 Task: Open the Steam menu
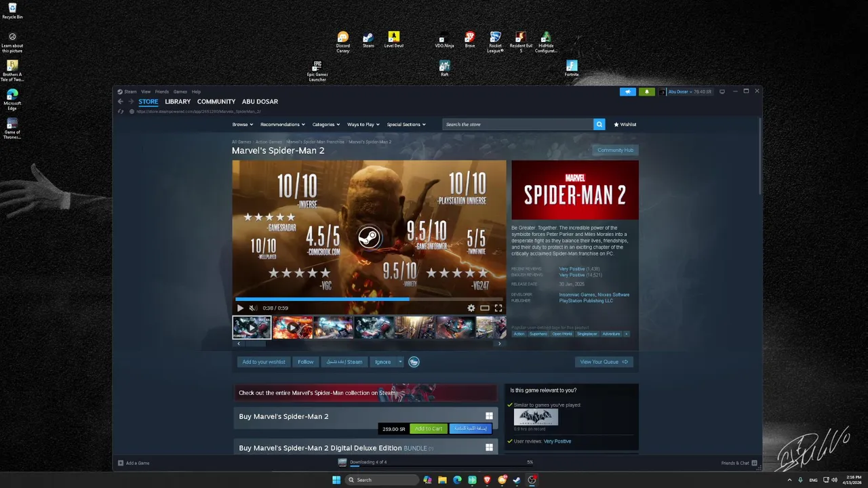coord(127,91)
